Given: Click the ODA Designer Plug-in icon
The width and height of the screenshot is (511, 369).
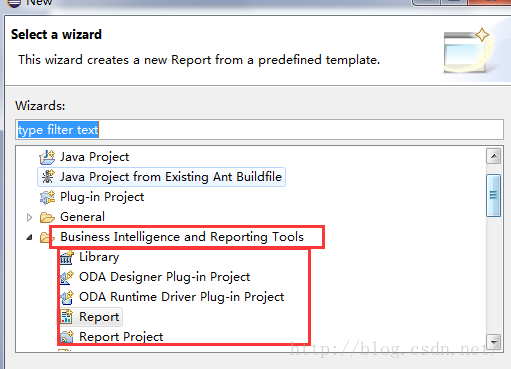Looking at the screenshot, I should point(67,277).
